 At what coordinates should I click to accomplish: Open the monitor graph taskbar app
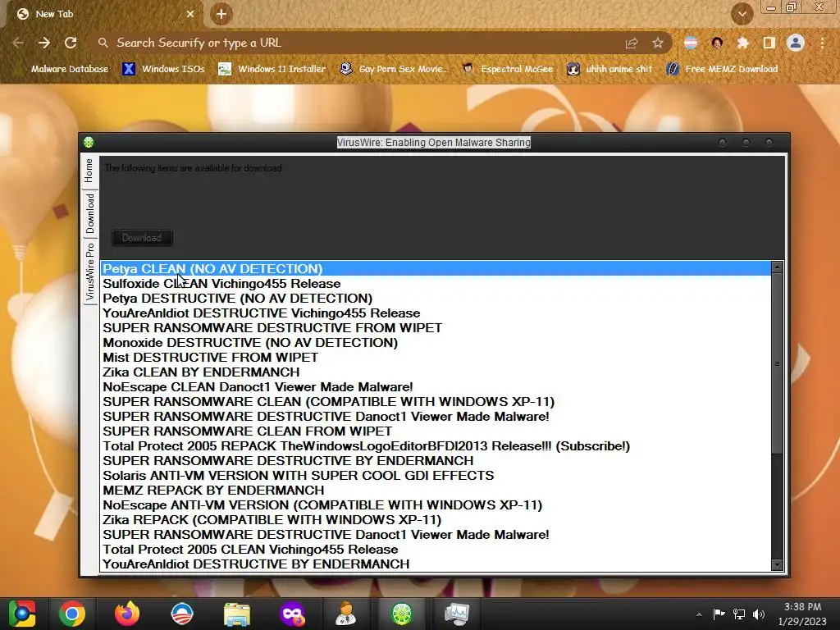(x=457, y=614)
